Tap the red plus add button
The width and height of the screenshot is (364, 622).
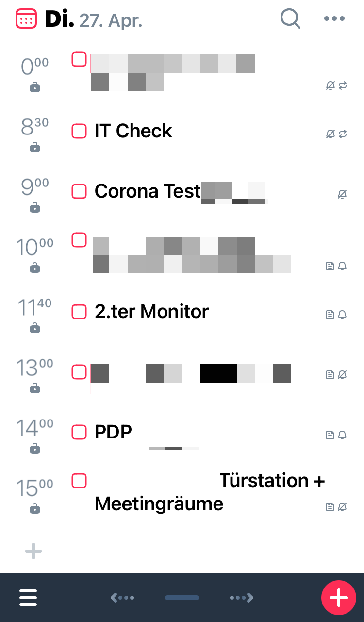click(x=339, y=597)
